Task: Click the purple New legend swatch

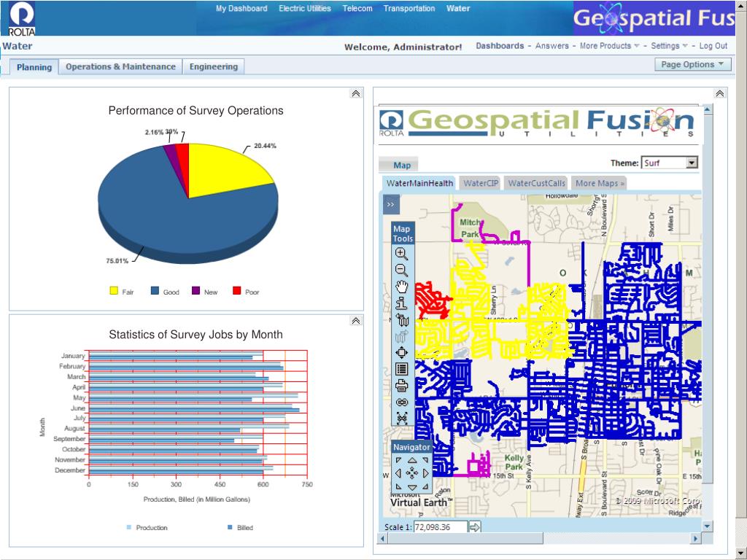Action: [x=196, y=290]
